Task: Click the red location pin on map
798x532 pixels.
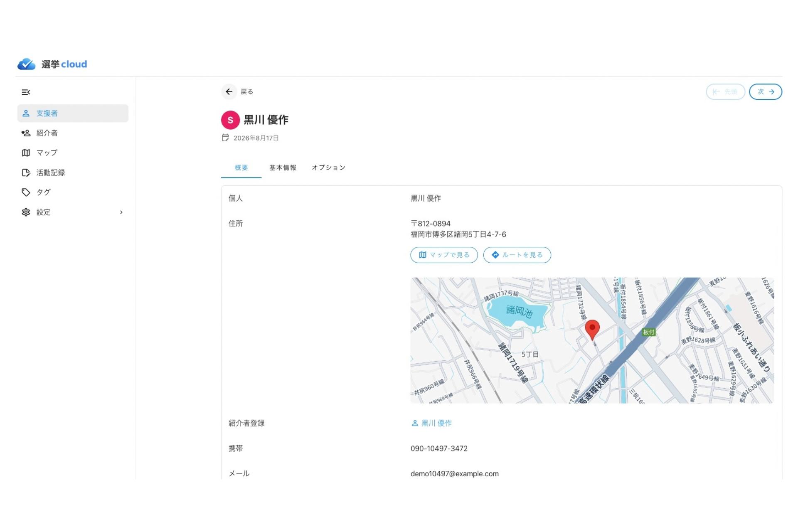Action: tap(592, 329)
